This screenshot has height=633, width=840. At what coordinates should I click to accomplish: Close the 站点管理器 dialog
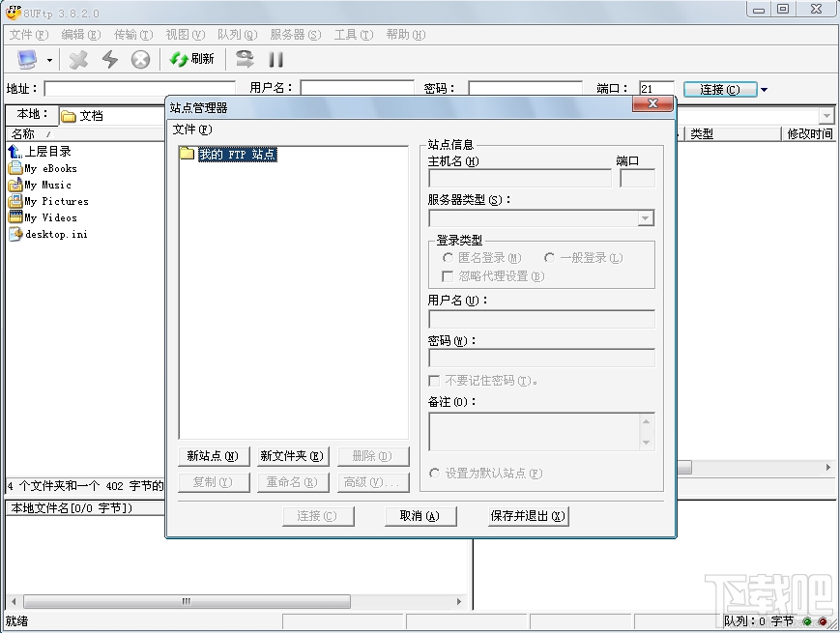pyautogui.click(x=652, y=104)
